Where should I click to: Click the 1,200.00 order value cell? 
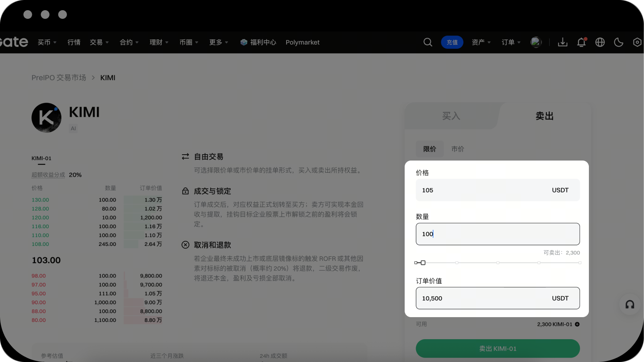[151, 218]
